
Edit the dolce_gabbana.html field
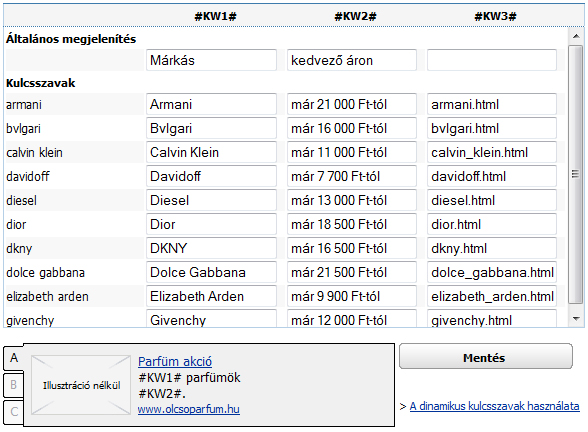coord(492,272)
